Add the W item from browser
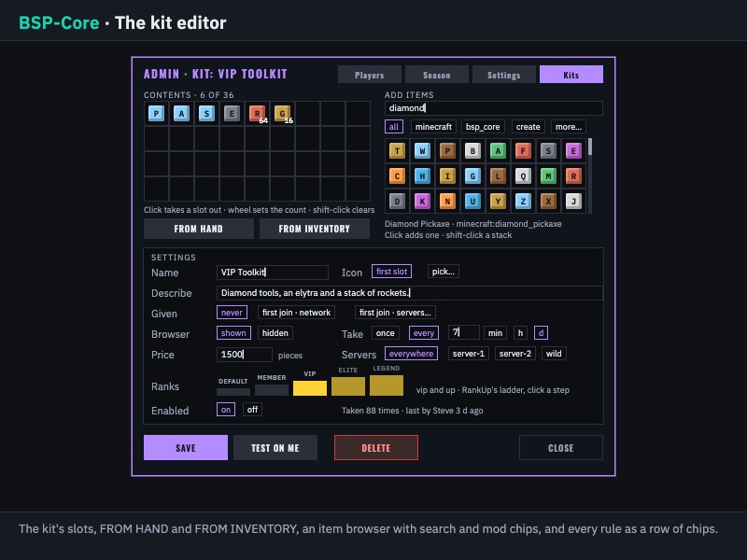The image size is (747, 560). click(x=422, y=151)
